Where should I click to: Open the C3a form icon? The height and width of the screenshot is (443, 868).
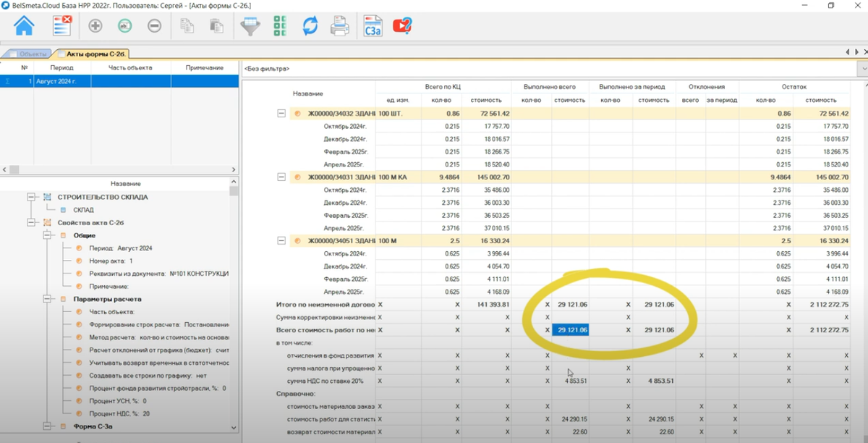(x=373, y=26)
